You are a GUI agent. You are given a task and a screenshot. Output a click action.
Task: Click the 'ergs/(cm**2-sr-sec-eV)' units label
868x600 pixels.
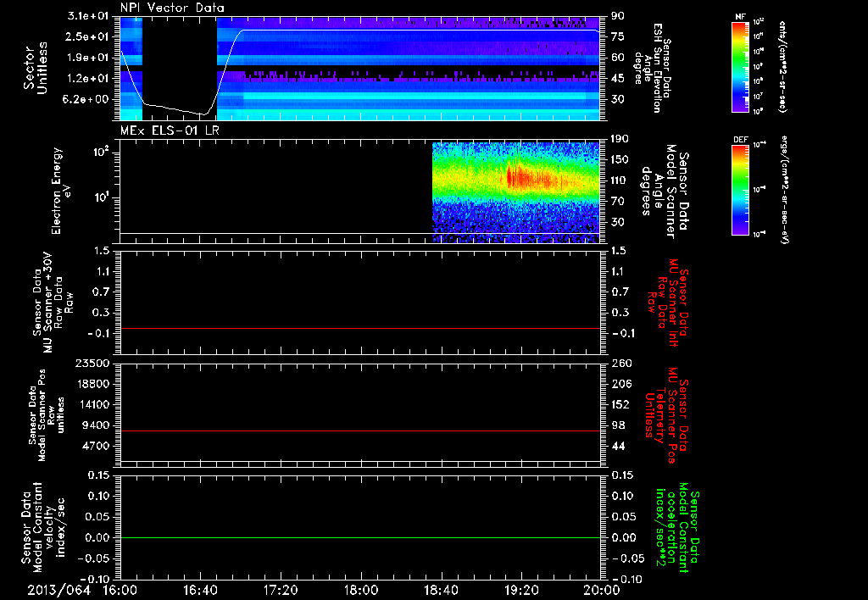click(784, 190)
